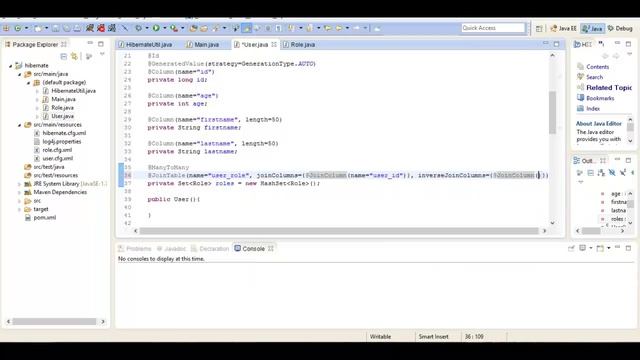Select the Java perspective button
The height and width of the screenshot is (360, 640).
pyautogui.click(x=593, y=28)
